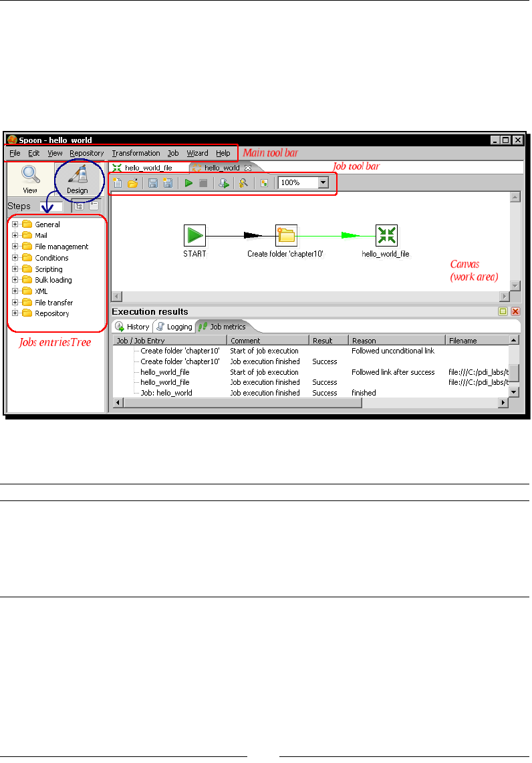Maximize the Execution results panel
This screenshot has width=532, height=763.
(x=503, y=311)
